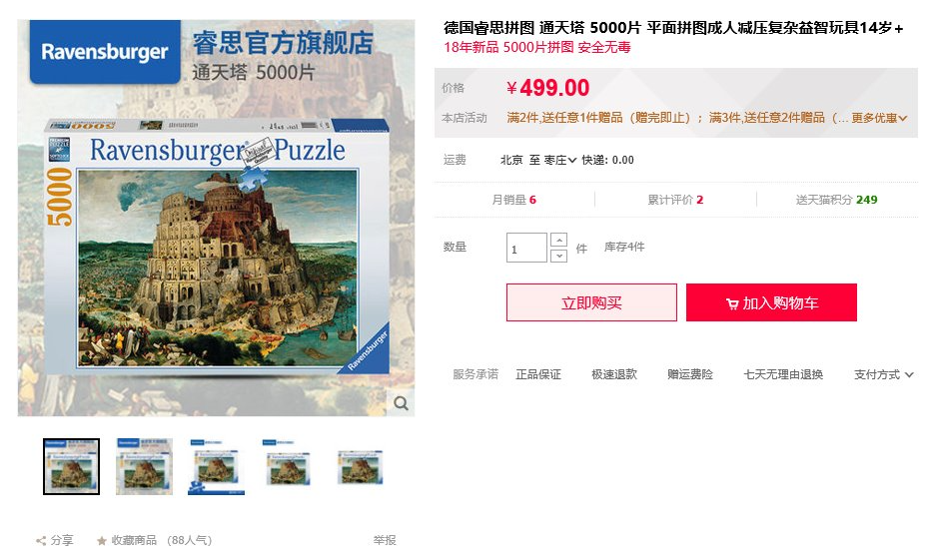Screen dimensions: 925x560
Task: Select the second product thumbnail
Action: pos(144,466)
